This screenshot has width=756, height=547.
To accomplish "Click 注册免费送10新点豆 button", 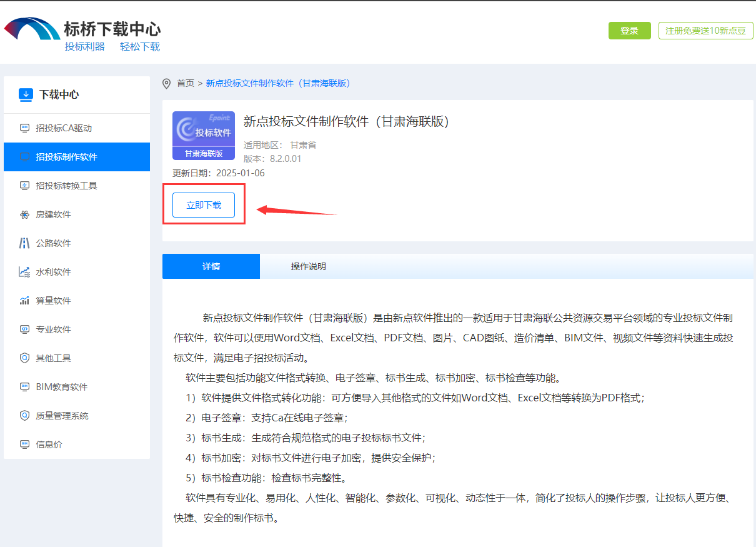I will point(705,31).
